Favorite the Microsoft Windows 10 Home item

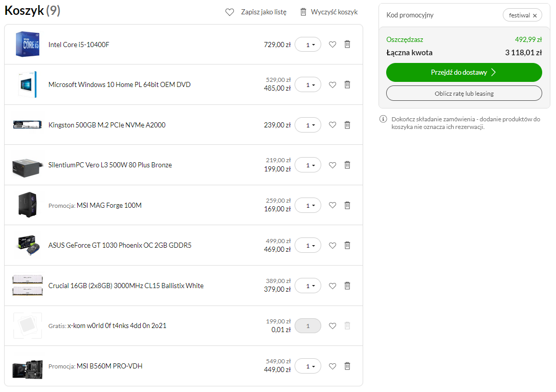pos(332,85)
